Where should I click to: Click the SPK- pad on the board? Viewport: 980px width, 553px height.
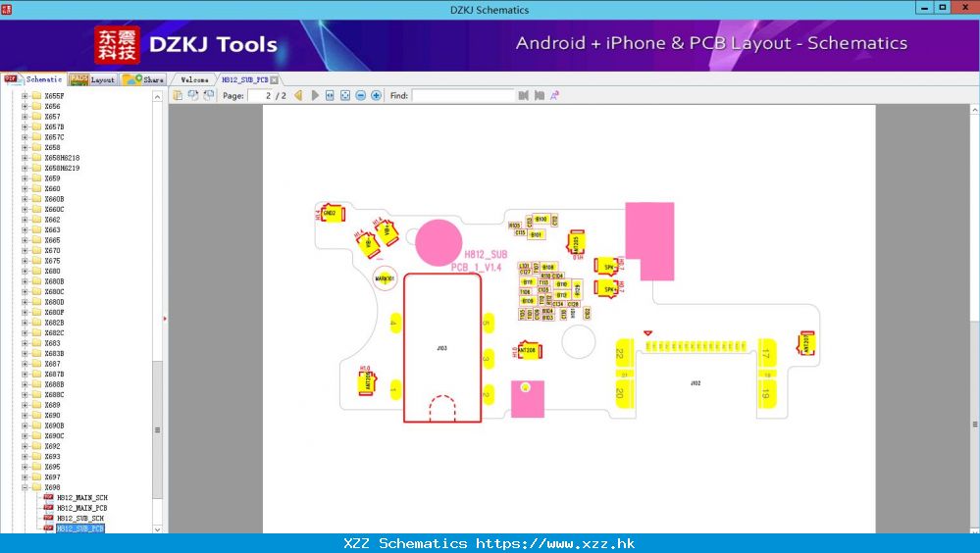(607, 267)
